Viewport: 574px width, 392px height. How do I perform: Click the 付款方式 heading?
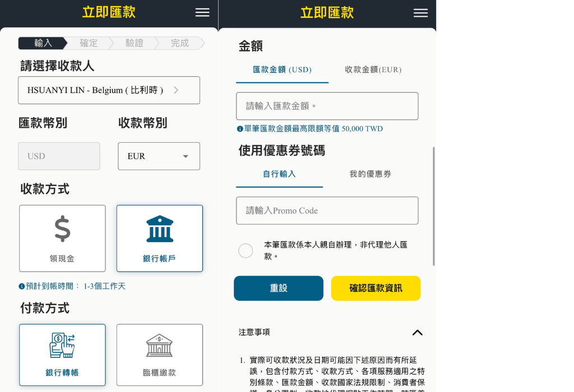coord(45,308)
